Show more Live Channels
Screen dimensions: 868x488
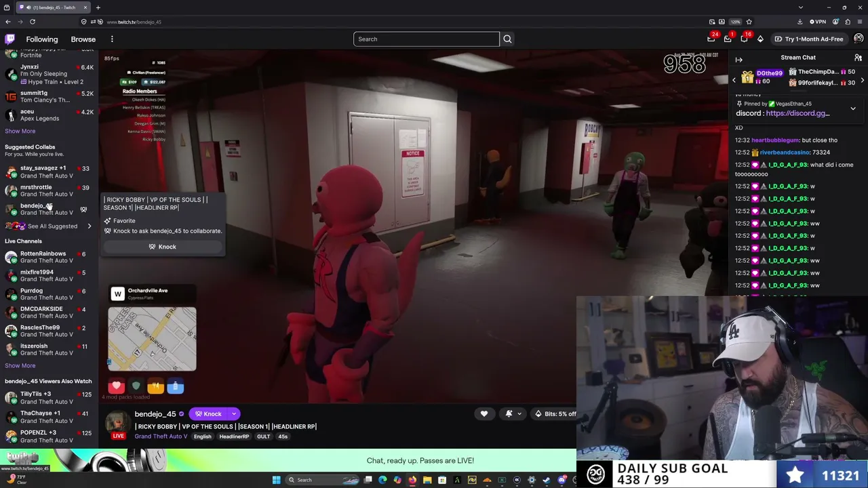pyautogui.click(x=20, y=366)
